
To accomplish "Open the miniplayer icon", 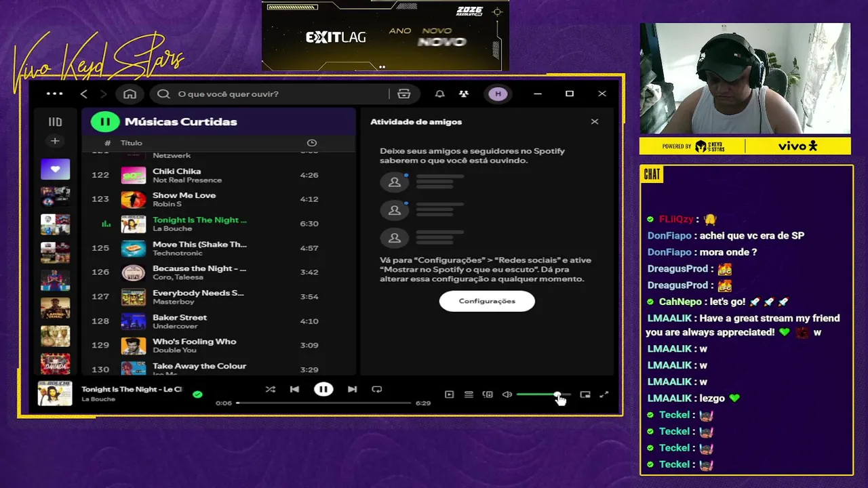I will pyautogui.click(x=585, y=394).
